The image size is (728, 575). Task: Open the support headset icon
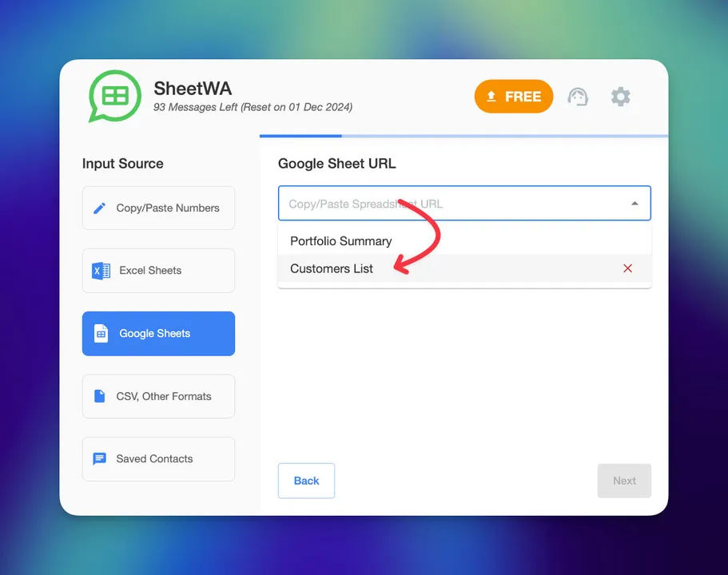click(578, 97)
